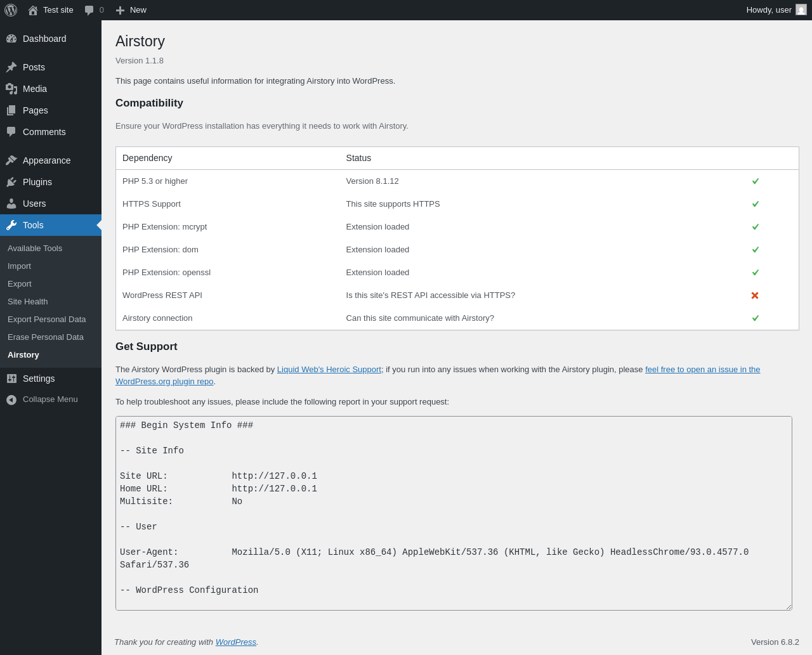Open Liquid Web's Heroic Support link
Screen dimensions: 812x655
[329, 370]
